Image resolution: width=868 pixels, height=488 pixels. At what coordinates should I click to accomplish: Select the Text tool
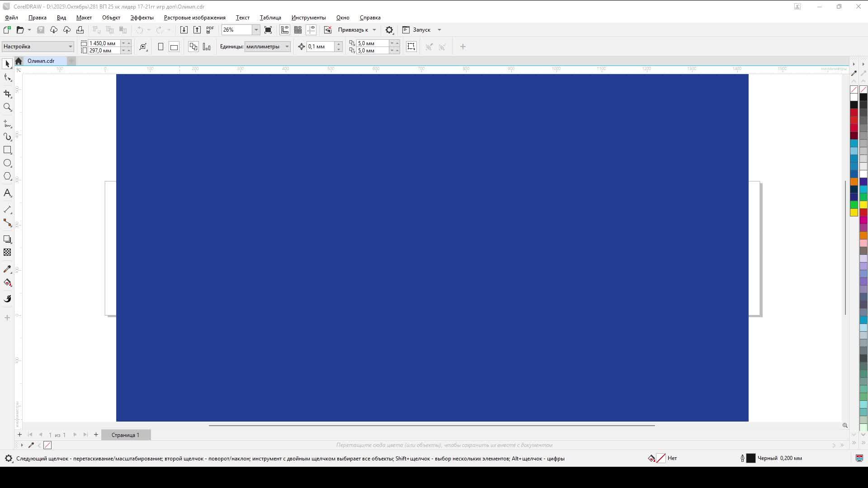7,193
